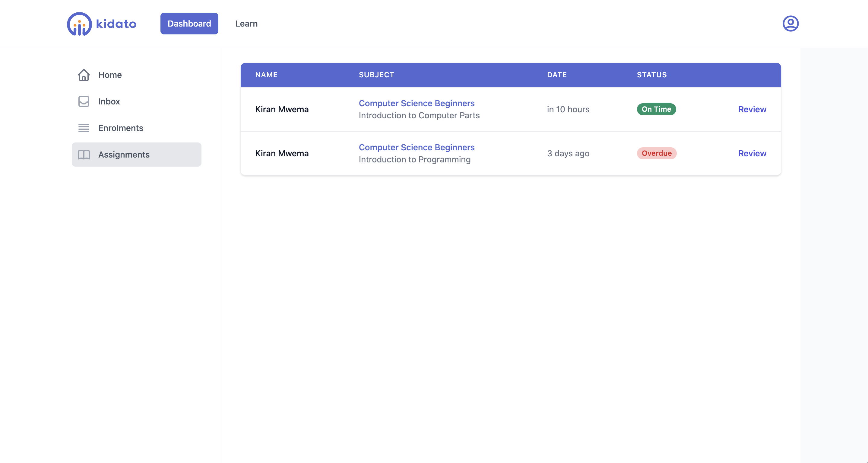Open the user profile icon
868x463 pixels.
tap(790, 24)
